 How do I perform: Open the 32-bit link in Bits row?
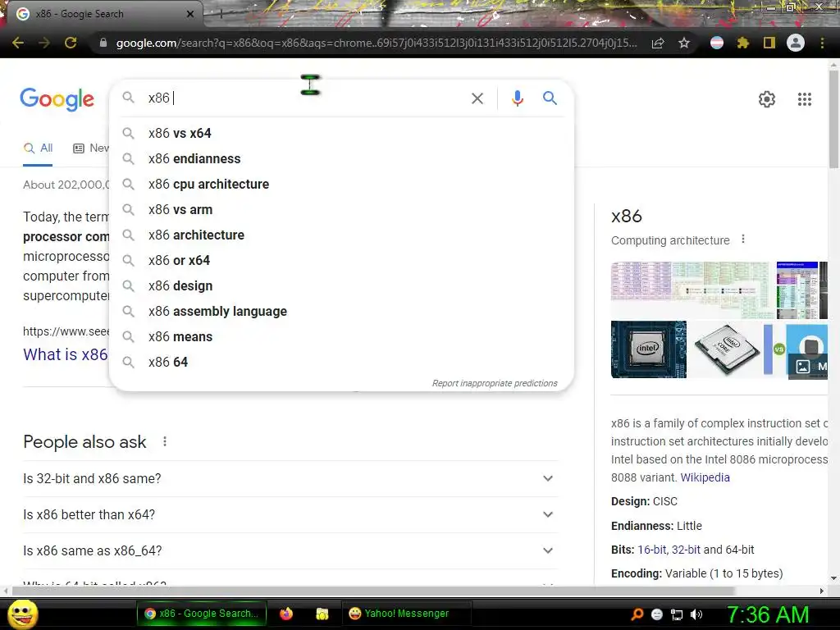point(686,550)
